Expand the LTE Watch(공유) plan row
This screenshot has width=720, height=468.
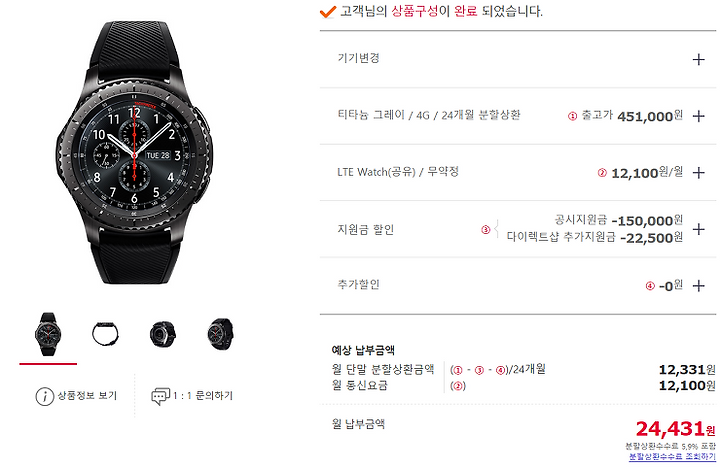698,173
